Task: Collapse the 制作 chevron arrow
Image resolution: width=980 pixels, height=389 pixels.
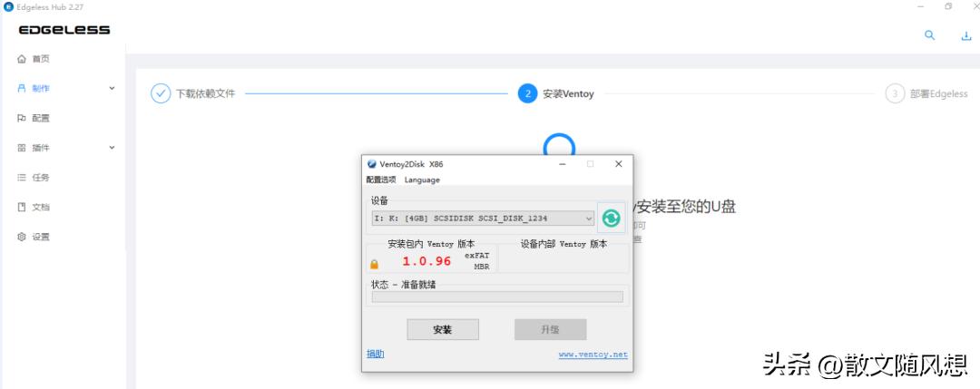Action: pyautogui.click(x=112, y=88)
